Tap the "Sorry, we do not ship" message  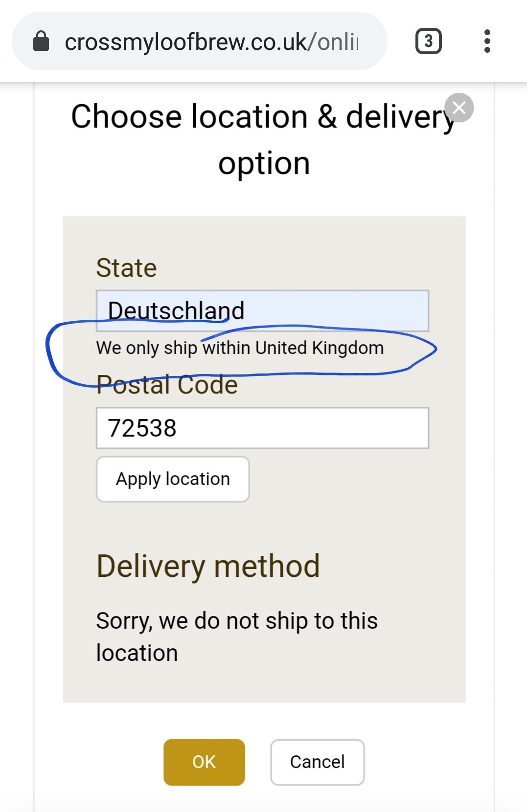coord(237,621)
